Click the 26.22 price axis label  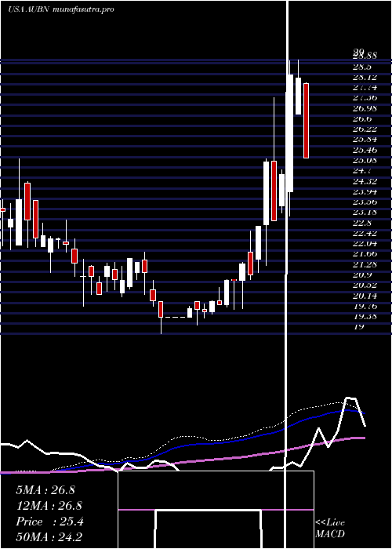pos(365,129)
